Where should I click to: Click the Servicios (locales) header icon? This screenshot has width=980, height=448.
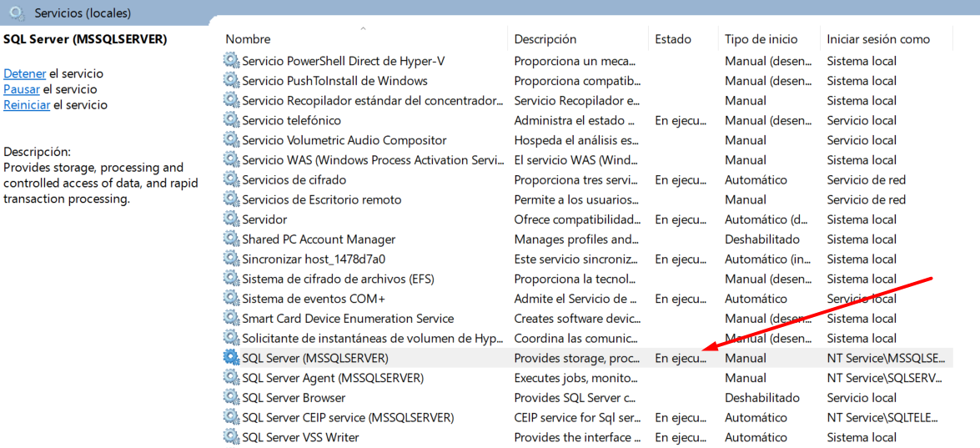tap(17, 13)
